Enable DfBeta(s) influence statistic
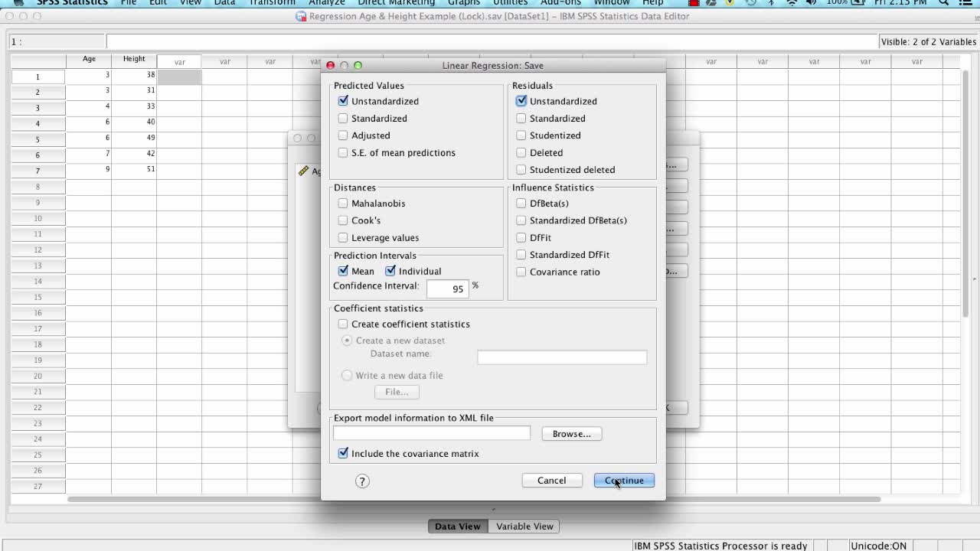Screen dimensions: 980x551 click(x=521, y=204)
